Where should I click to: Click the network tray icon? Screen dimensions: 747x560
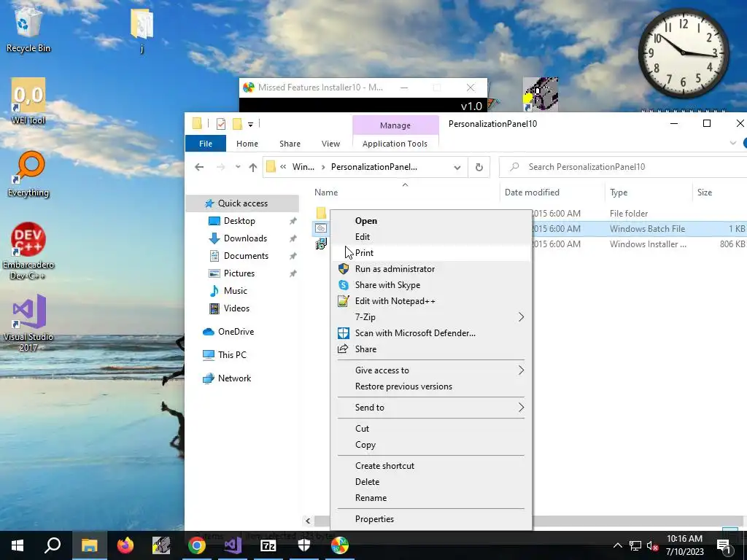coord(635,545)
